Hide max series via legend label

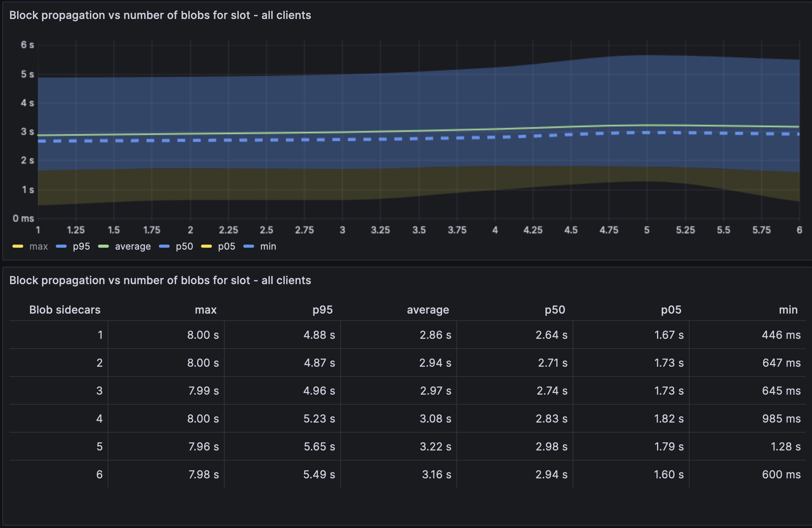coord(38,247)
